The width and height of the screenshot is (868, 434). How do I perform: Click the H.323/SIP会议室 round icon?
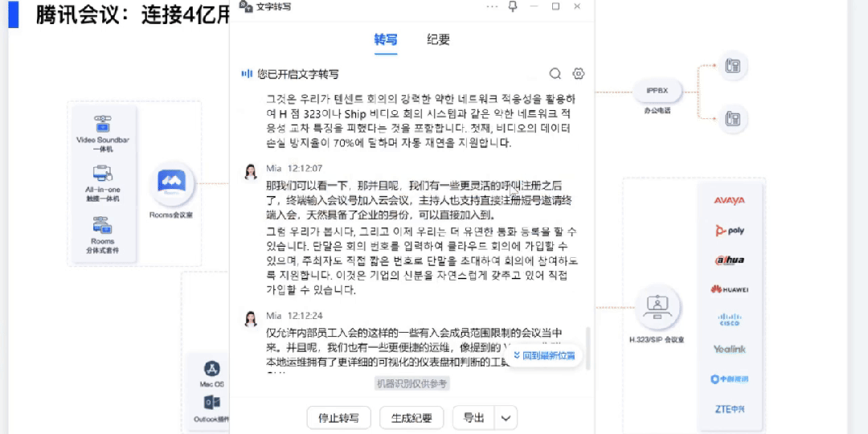coord(657,308)
